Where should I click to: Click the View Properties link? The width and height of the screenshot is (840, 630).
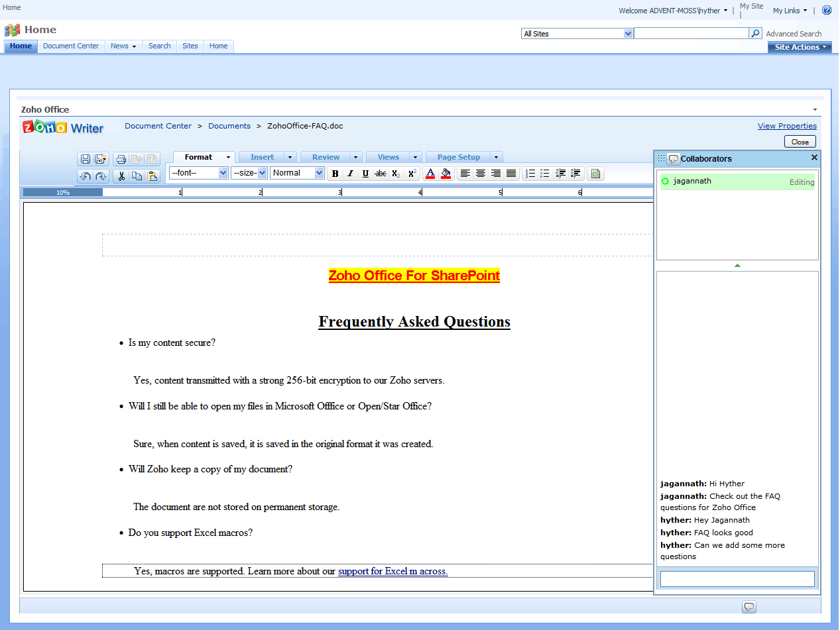(x=787, y=126)
